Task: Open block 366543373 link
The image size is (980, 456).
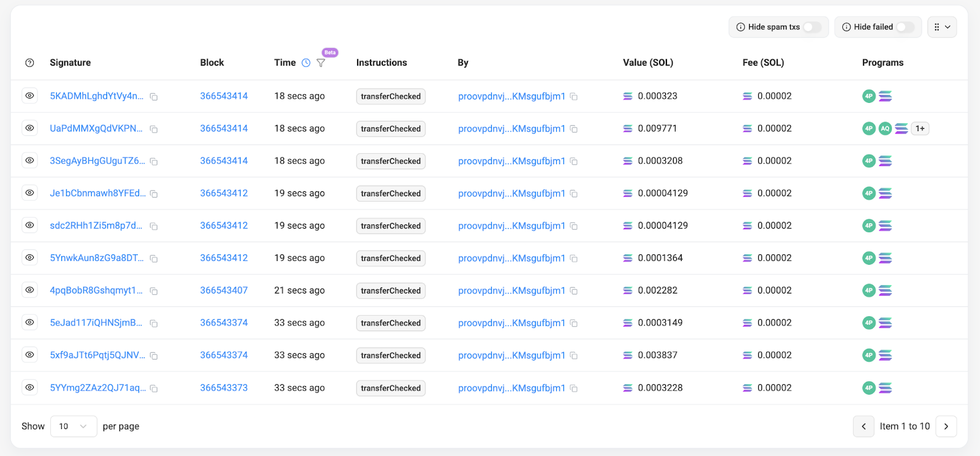Action: pyautogui.click(x=224, y=388)
